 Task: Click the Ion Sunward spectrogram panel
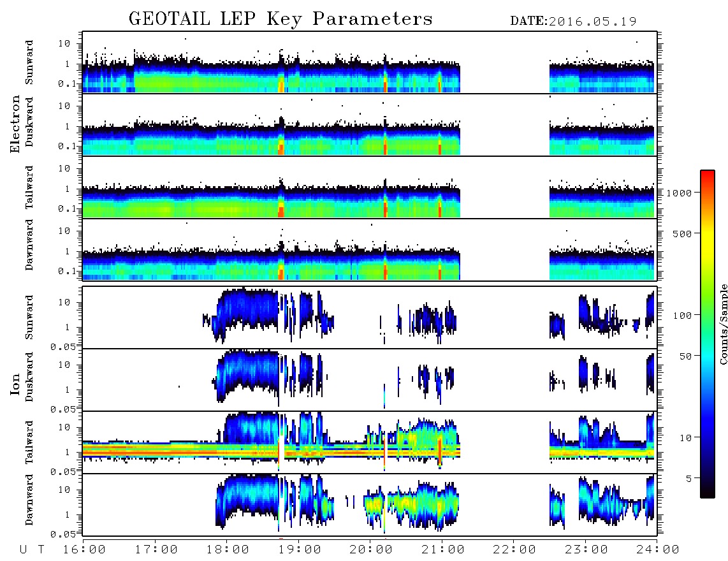click(370, 317)
